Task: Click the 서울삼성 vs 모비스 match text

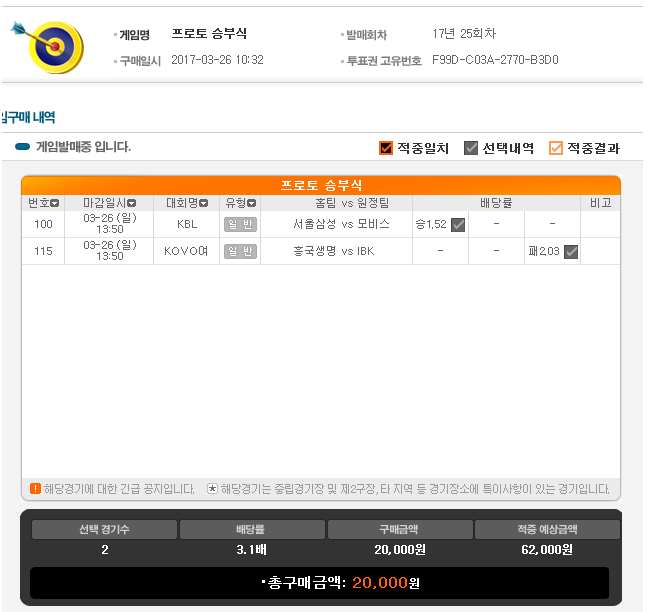Action: tap(341, 224)
